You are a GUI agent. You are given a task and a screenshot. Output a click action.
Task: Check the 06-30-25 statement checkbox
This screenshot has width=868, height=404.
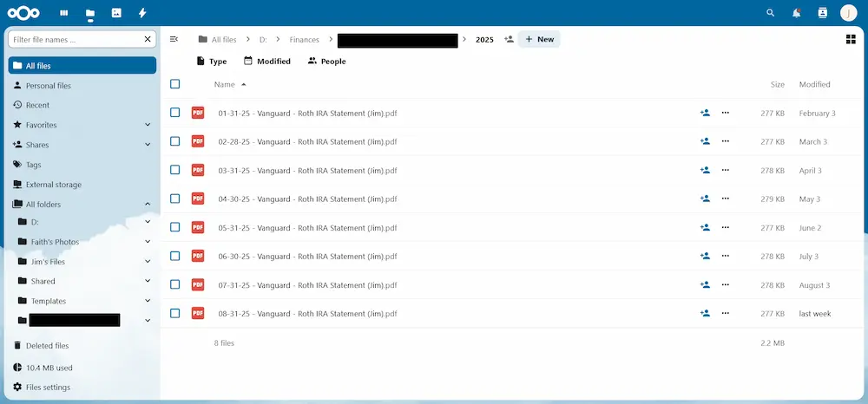pyautogui.click(x=175, y=256)
